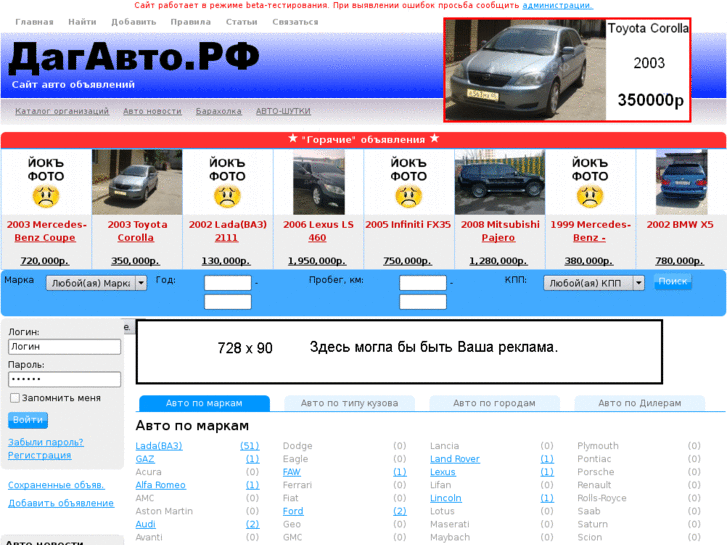The height and width of the screenshot is (545, 727).
Task: Click the no-photo sad smiley for Lada 2111
Action: click(227, 197)
